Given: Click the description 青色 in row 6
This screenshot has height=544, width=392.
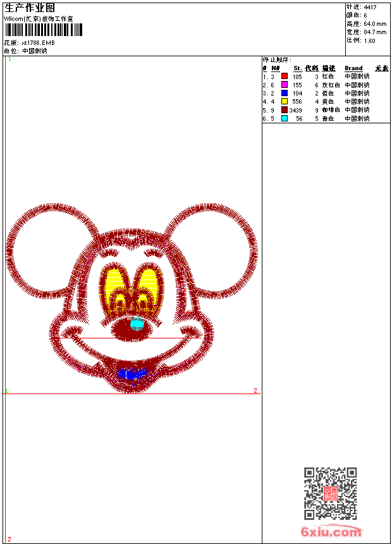Looking at the screenshot, I should (x=328, y=119).
